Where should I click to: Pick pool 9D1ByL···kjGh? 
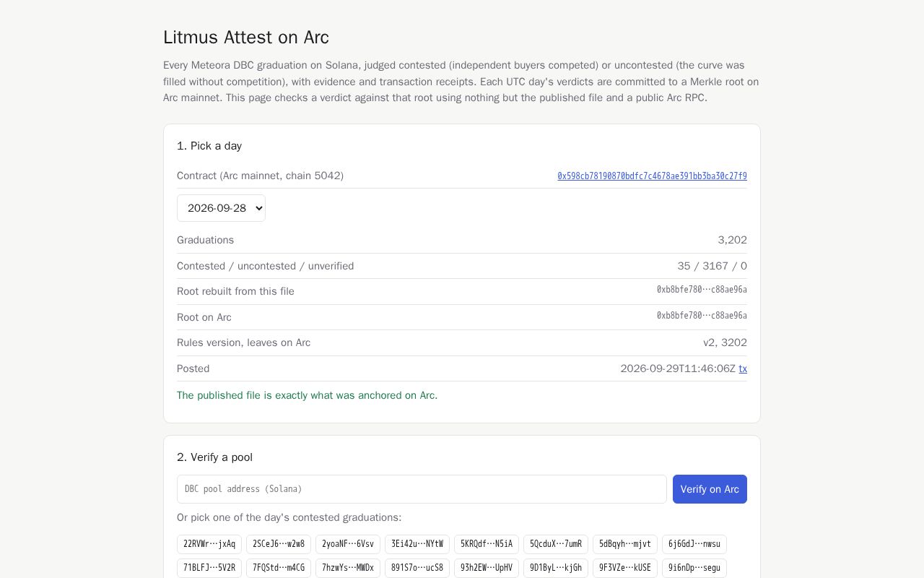[556, 568]
